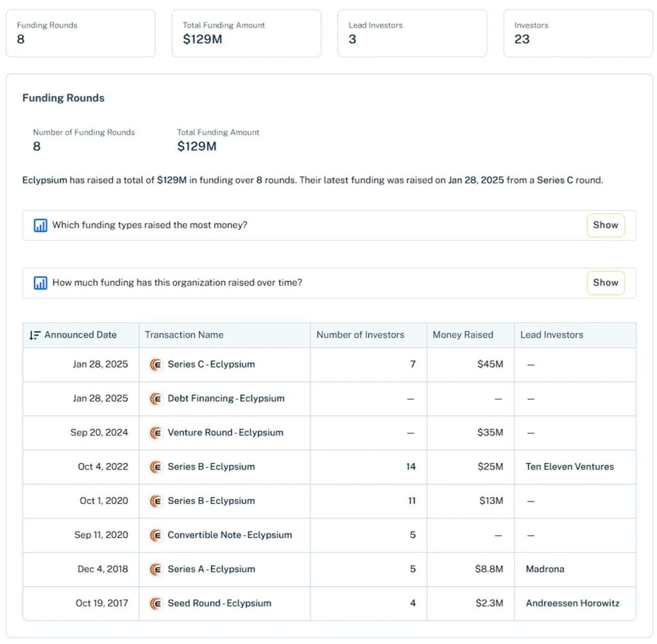Click the Investors summary card showing 23
Image resolution: width=657 pixels, height=644 pixels.
[x=578, y=33]
